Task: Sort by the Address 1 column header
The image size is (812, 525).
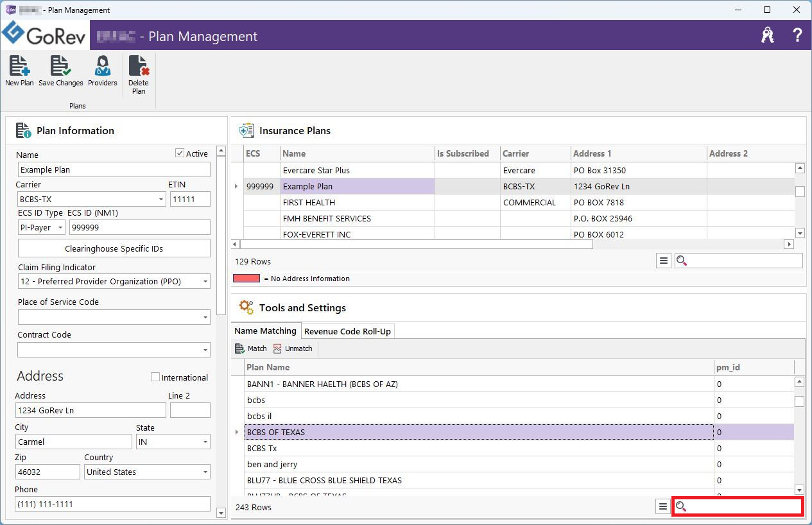Action: pyautogui.click(x=639, y=153)
